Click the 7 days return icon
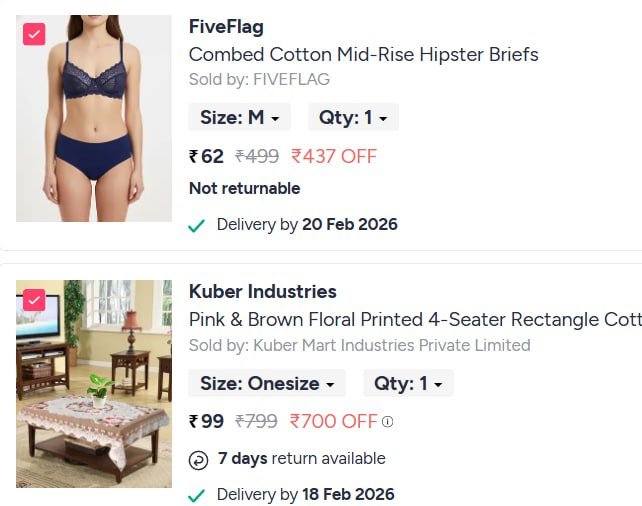 point(198,459)
